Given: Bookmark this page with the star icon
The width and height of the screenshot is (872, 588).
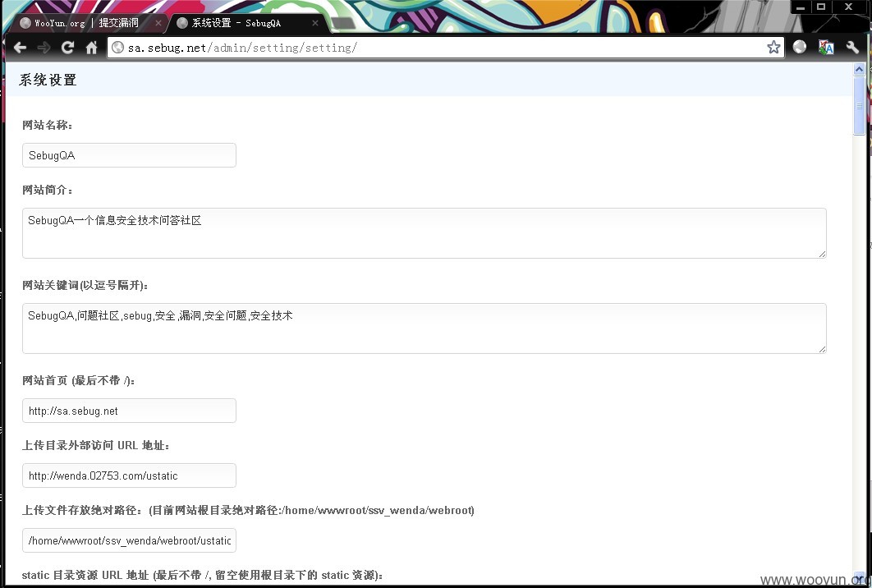Looking at the screenshot, I should coord(773,48).
